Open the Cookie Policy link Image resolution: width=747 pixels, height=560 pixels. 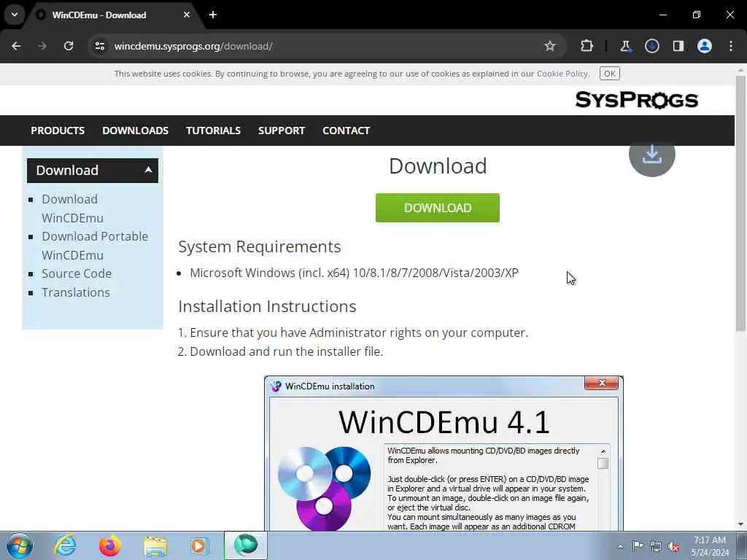(x=562, y=74)
